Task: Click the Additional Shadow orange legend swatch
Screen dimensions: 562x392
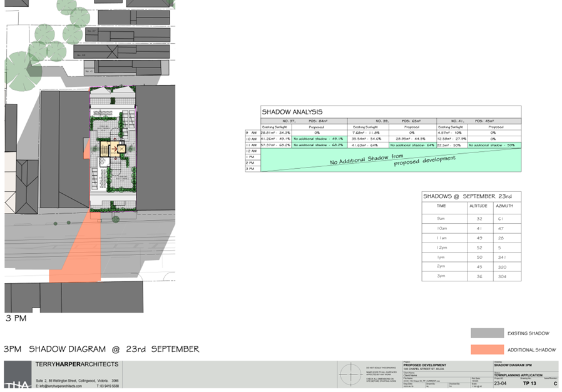Action: [x=487, y=349]
